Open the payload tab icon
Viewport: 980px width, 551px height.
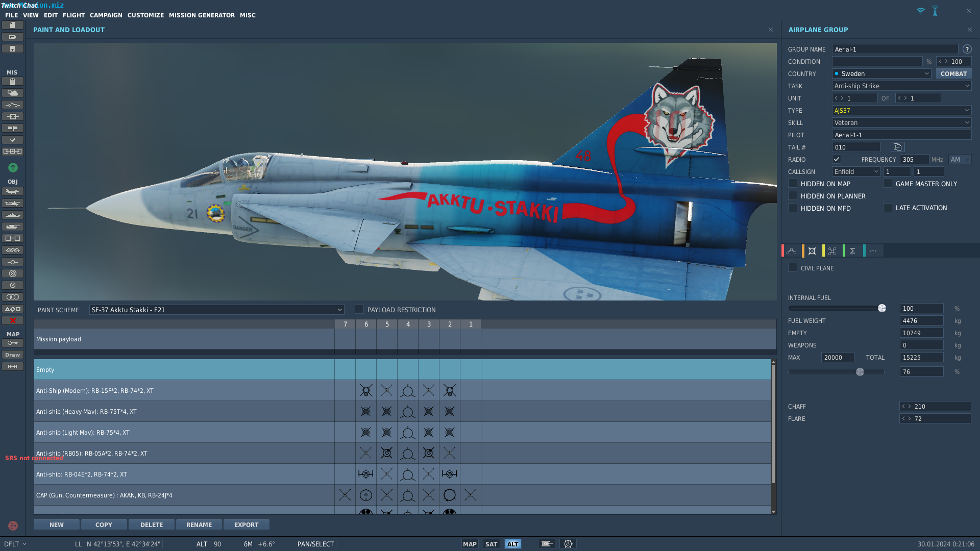coord(812,251)
